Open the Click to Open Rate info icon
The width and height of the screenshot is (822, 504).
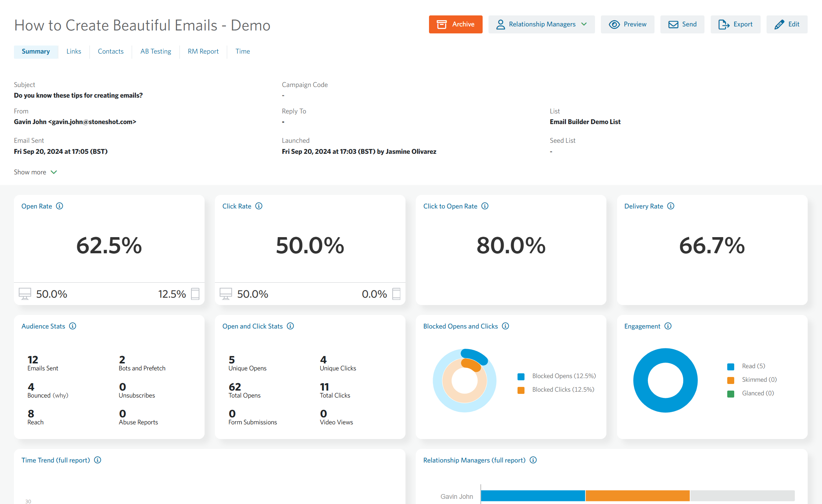(485, 206)
